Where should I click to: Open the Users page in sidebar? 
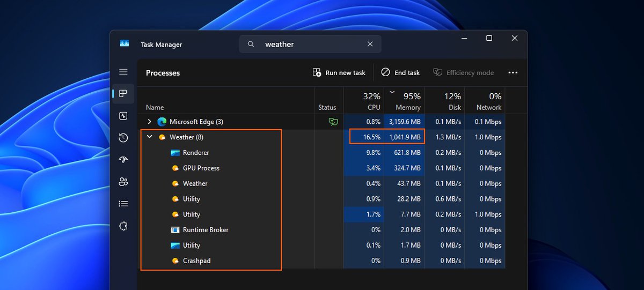click(x=123, y=182)
